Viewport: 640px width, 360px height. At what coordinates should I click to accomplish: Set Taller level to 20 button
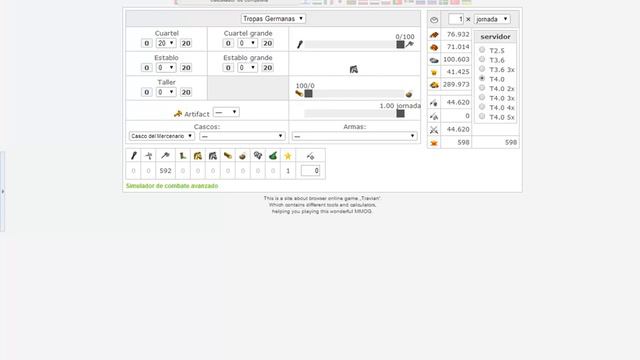[x=186, y=92]
